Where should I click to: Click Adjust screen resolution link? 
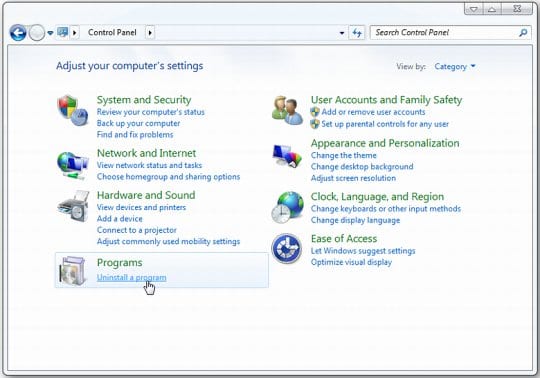[353, 178]
